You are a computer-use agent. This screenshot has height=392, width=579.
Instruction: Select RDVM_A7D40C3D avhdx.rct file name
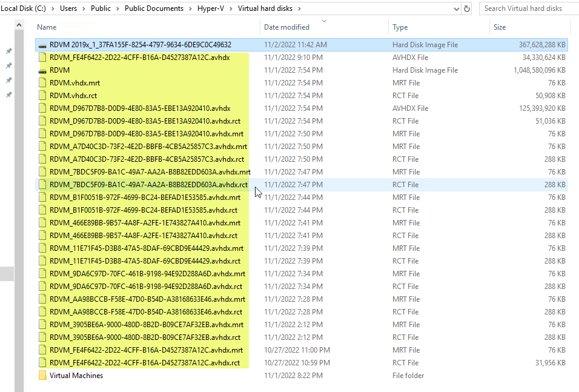click(x=147, y=159)
